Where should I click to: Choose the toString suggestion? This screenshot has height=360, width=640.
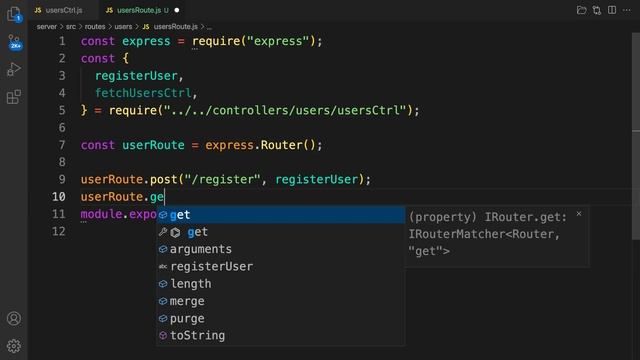click(281, 336)
